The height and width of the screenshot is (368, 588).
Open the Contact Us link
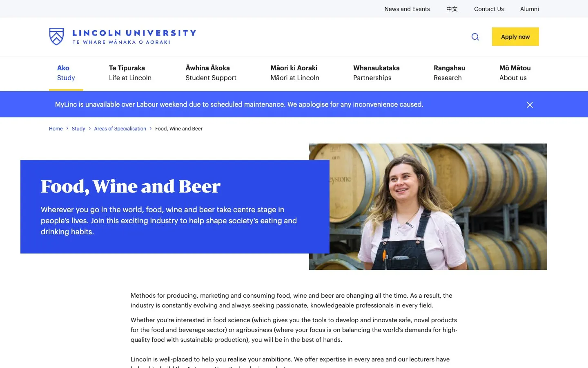point(489,9)
